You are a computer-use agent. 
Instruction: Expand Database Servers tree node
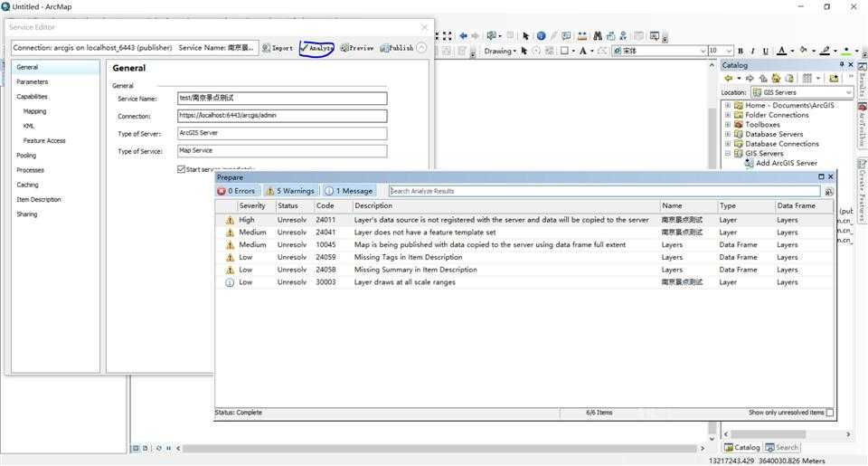pyautogui.click(x=728, y=134)
